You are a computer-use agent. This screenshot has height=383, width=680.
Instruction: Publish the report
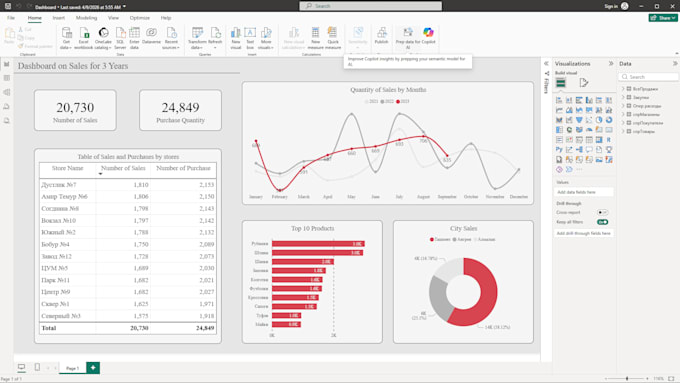coord(382,35)
